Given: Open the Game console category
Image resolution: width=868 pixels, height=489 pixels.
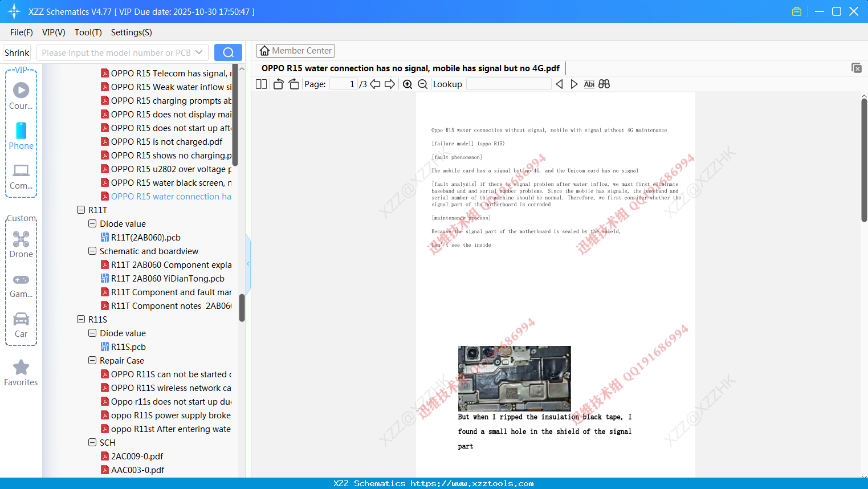Looking at the screenshot, I should click(x=21, y=285).
